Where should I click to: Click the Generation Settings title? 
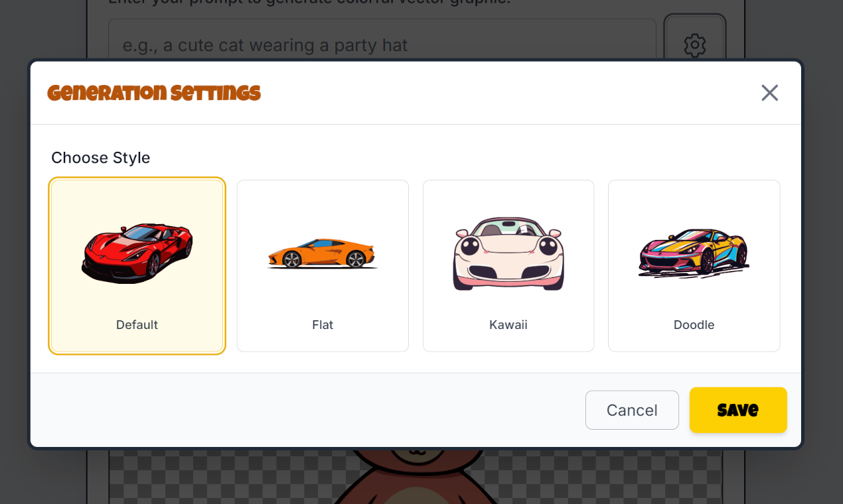(154, 93)
